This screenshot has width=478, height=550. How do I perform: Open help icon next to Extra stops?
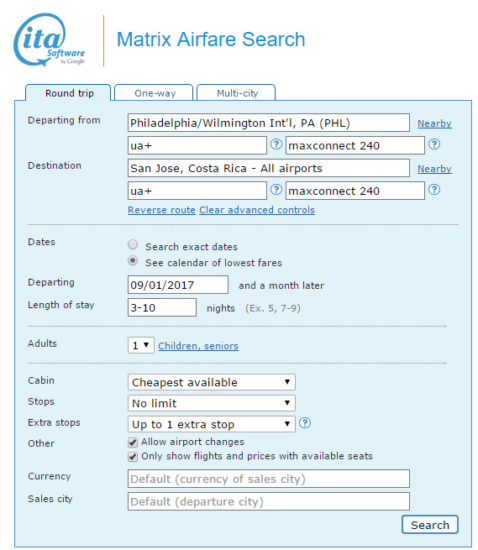coord(305,423)
